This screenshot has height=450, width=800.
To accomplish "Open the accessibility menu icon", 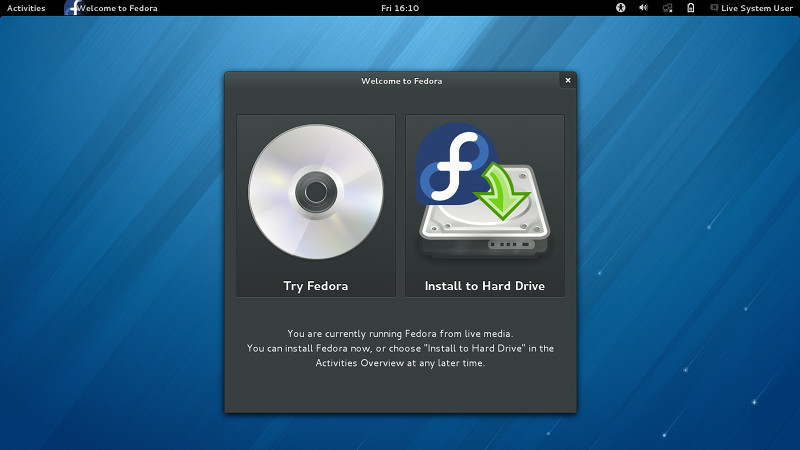I will [620, 8].
